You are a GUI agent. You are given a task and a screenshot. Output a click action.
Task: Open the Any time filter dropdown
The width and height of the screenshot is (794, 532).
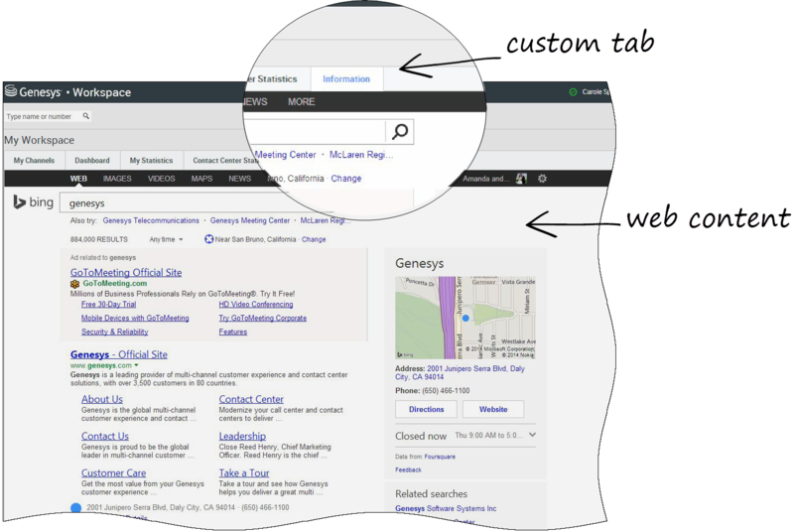coord(166,239)
